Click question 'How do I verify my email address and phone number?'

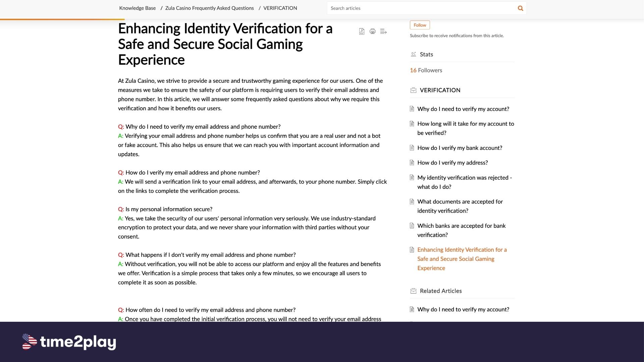click(193, 173)
